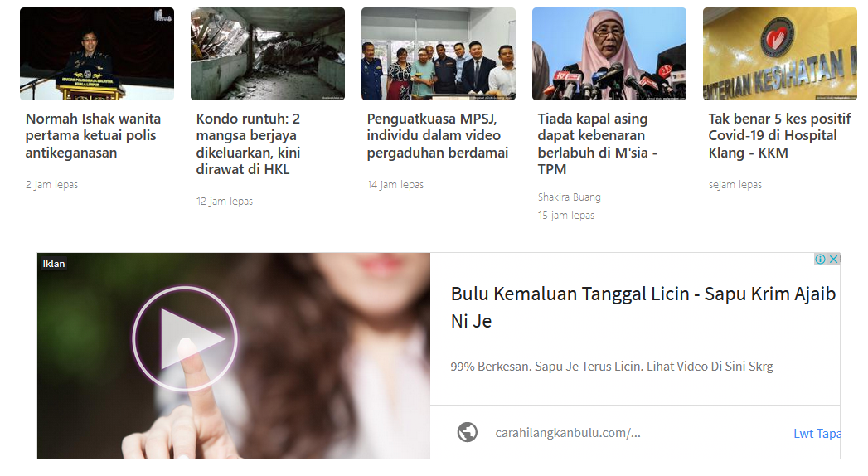Image resolution: width=868 pixels, height=476 pixels.
Task: Open the 'Tak benar 5 kes positif' headline
Action: 779,136
